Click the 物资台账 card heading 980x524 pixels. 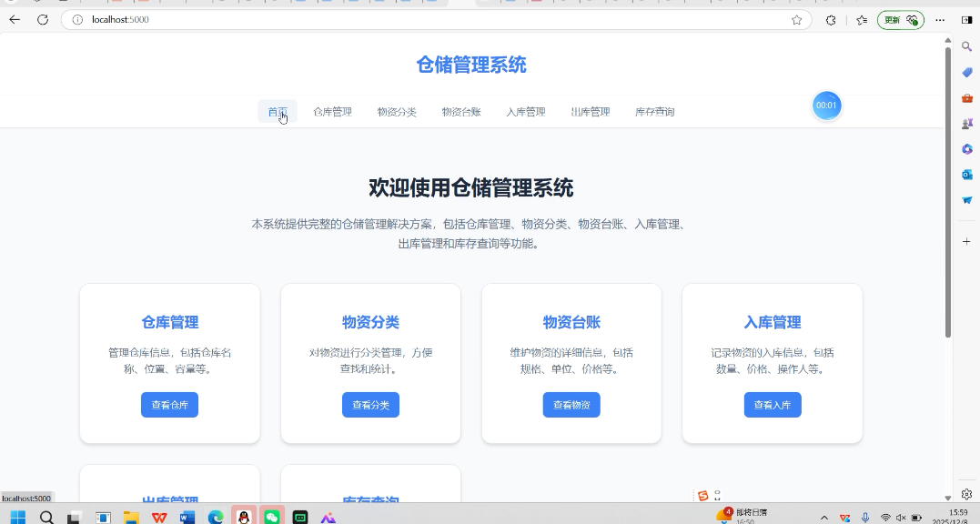571,322
